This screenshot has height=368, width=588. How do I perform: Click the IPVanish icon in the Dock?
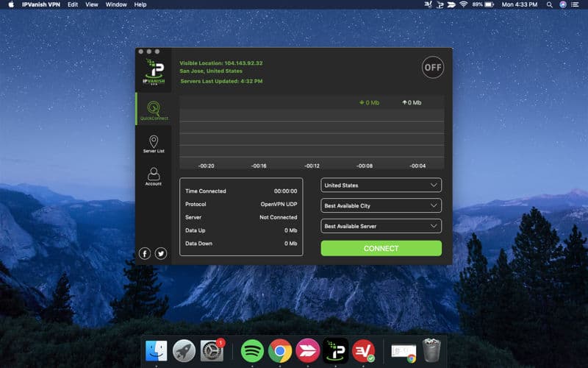pyautogui.click(x=335, y=351)
